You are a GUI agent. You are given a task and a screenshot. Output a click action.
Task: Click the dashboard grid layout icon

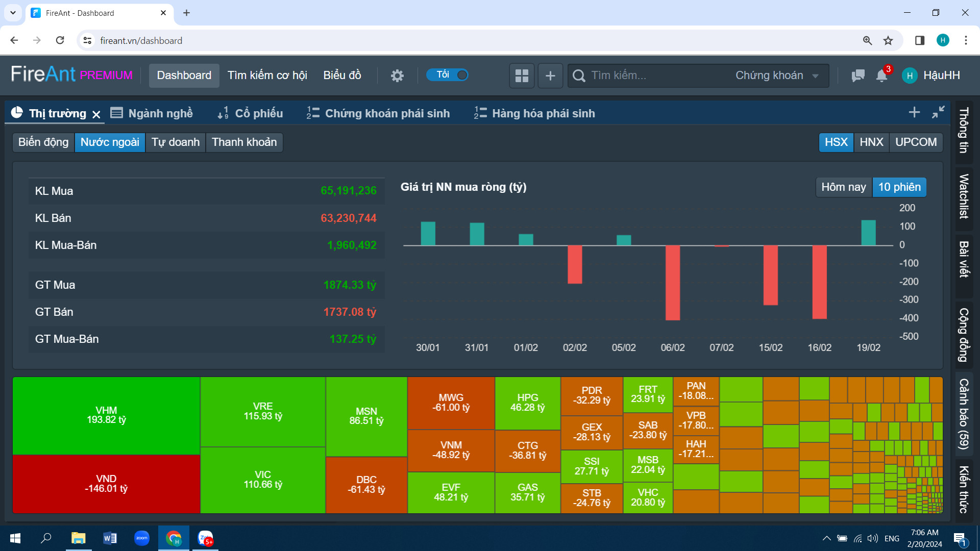pos(522,76)
